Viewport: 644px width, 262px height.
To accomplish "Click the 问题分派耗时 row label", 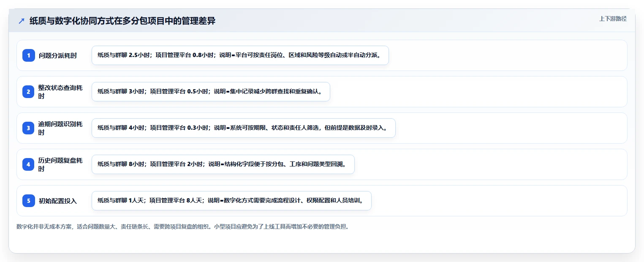I will [x=58, y=55].
